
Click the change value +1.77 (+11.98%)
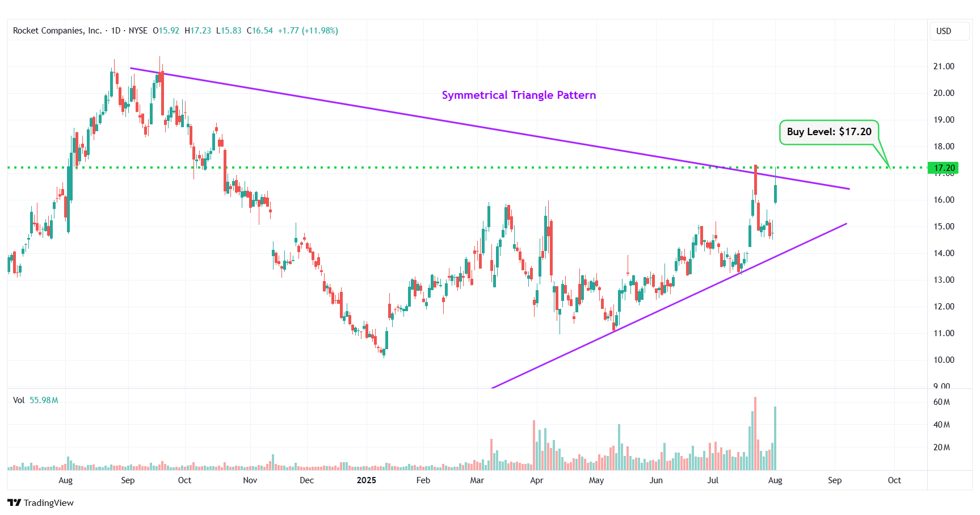point(308,31)
